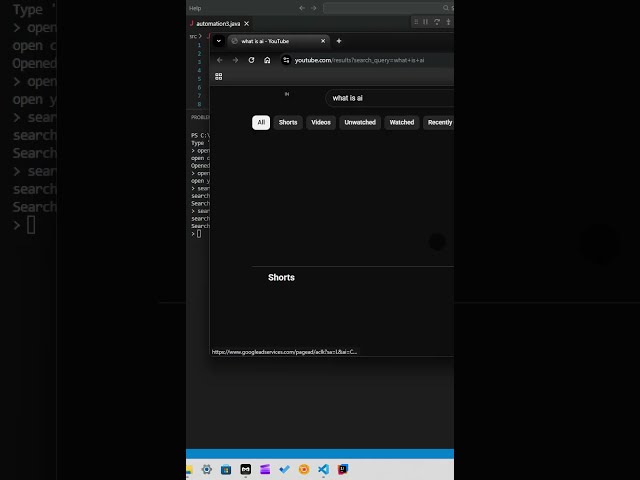Click line number 8 in editor gutter
Image resolution: width=640 pixels, height=480 pixels.
coord(199,104)
